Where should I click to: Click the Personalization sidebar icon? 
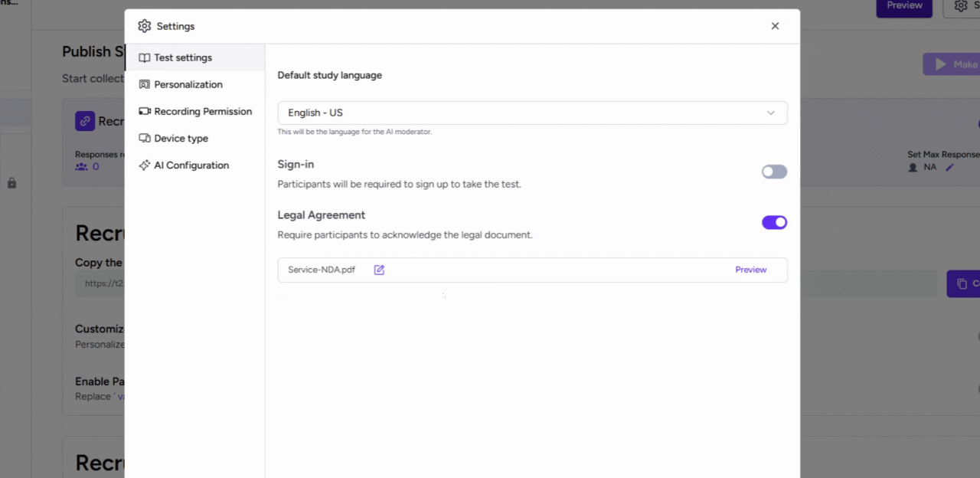tap(145, 84)
